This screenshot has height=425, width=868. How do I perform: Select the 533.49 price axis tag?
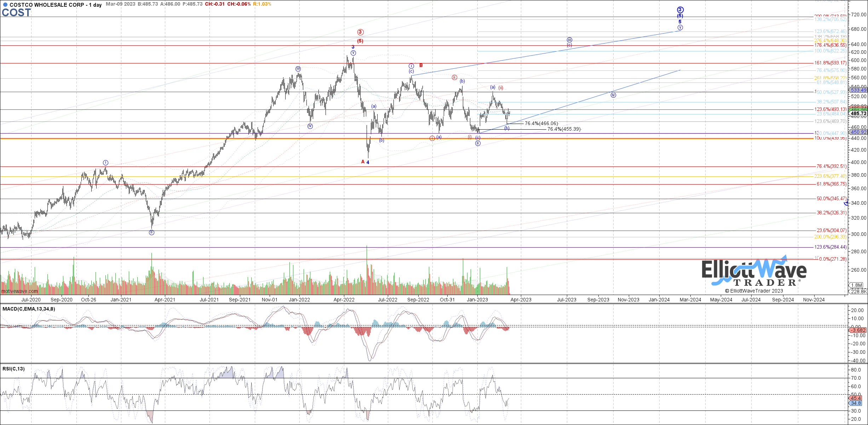tap(859, 90)
